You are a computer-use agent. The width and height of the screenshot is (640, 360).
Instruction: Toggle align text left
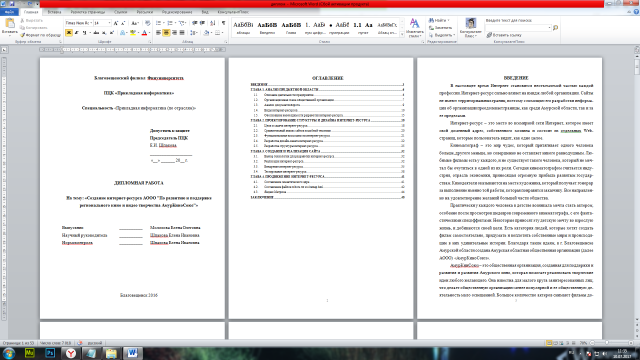click(158, 33)
